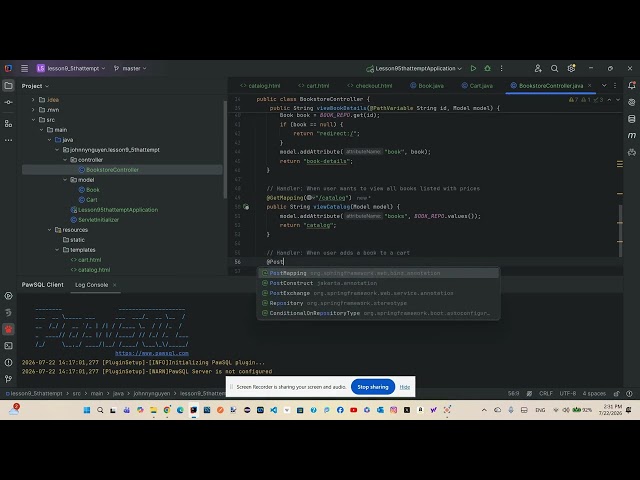Click the gutter icon beside viewCatalog
This screenshot has height=480, width=640.
[x=246, y=207]
